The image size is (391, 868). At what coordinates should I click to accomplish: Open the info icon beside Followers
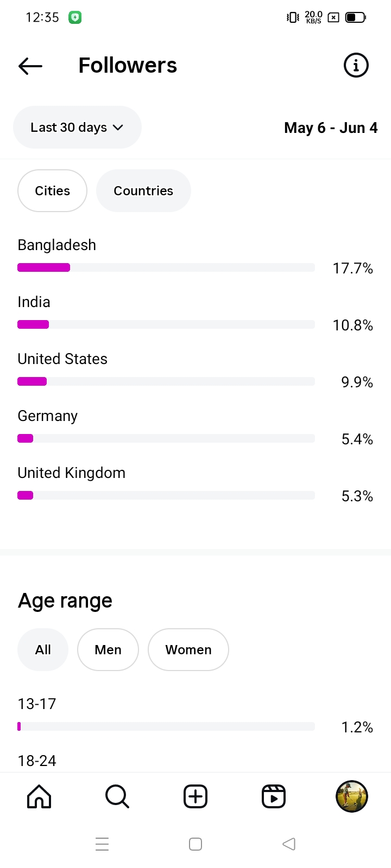(356, 66)
